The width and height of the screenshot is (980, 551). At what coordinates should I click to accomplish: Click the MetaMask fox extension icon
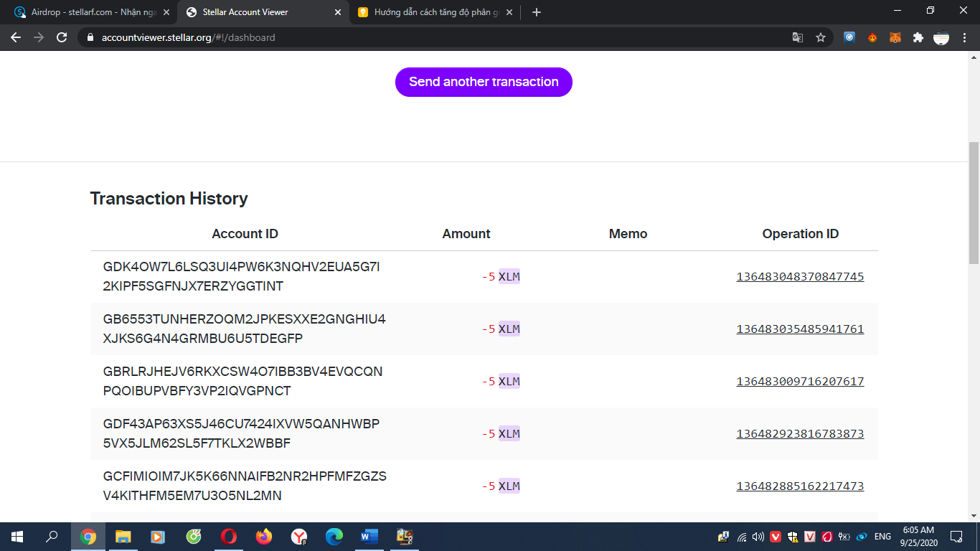coord(895,37)
